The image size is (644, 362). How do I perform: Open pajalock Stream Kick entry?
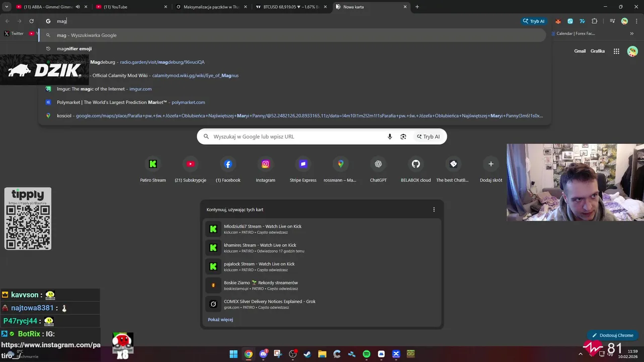(322, 266)
